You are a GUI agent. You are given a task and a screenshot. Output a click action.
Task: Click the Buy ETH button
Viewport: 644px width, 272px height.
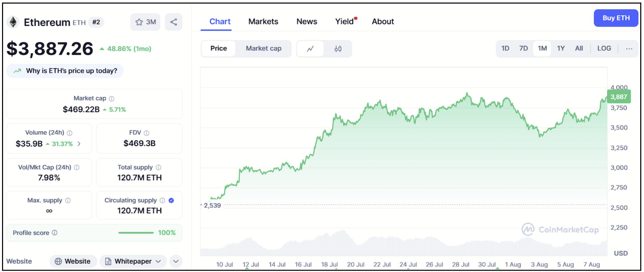coord(616,18)
